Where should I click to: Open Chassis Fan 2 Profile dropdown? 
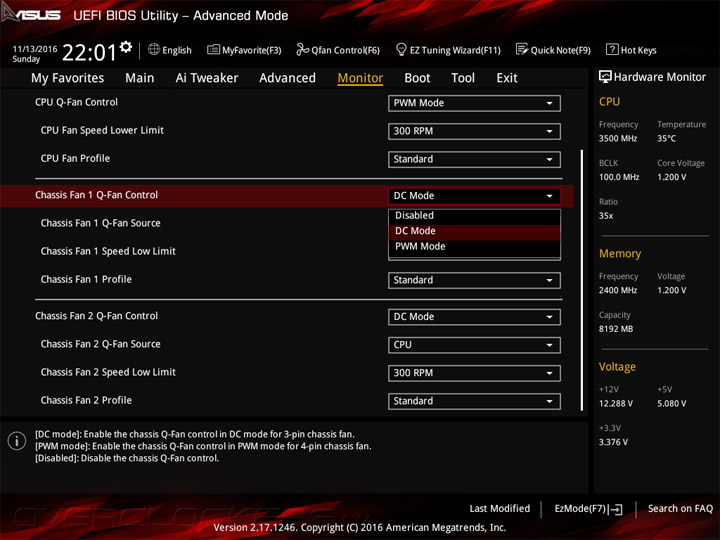(474, 401)
